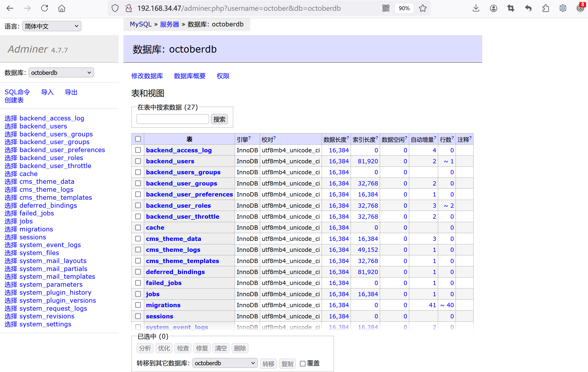The image size is (588, 372).
Task: Open the 导入 import page
Action: pyautogui.click(x=47, y=92)
